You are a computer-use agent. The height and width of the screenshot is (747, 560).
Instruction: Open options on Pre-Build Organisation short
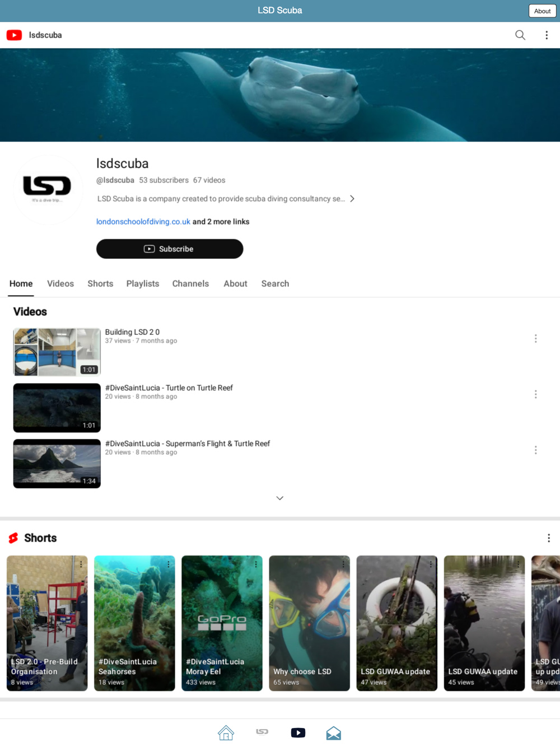click(x=81, y=564)
